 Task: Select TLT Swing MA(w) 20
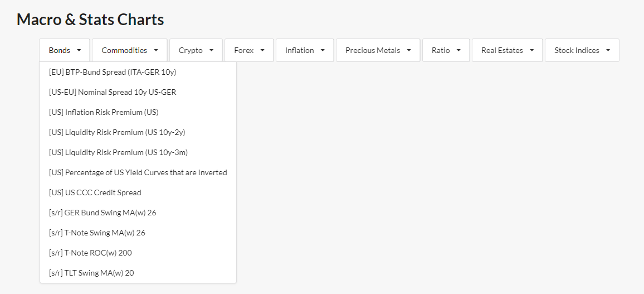138,273
